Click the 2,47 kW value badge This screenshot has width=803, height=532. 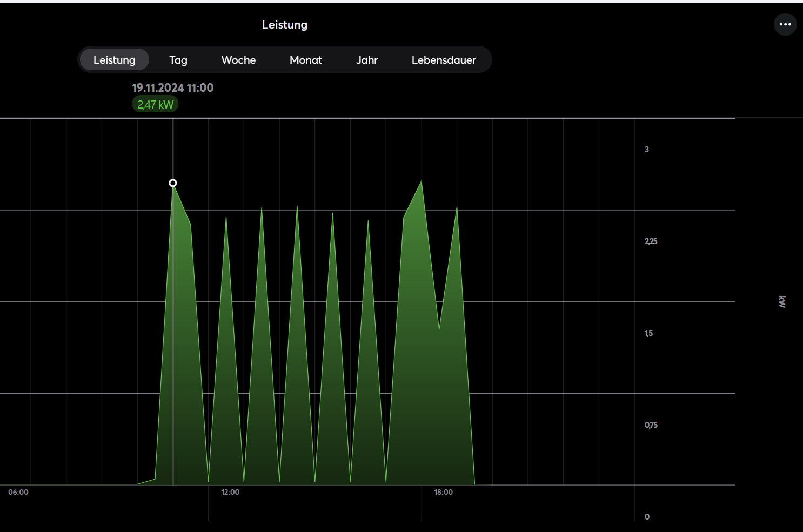pyautogui.click(x=155, y=105)
